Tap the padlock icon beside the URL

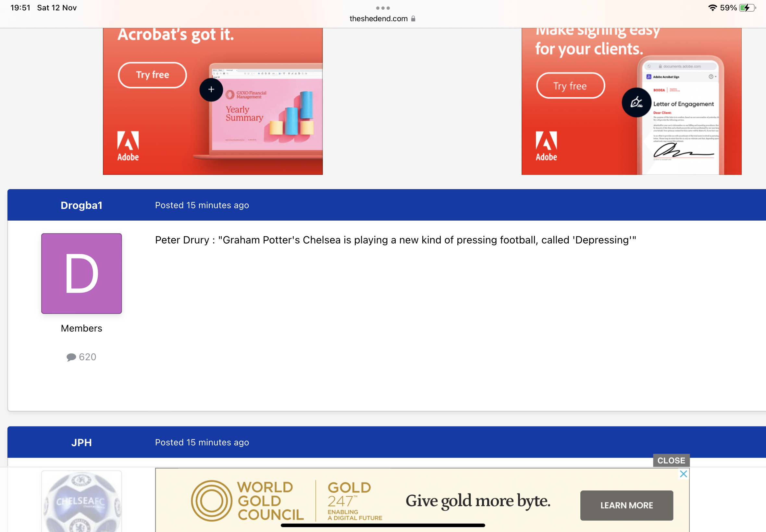pyautogui.click(x=413, y=19)
